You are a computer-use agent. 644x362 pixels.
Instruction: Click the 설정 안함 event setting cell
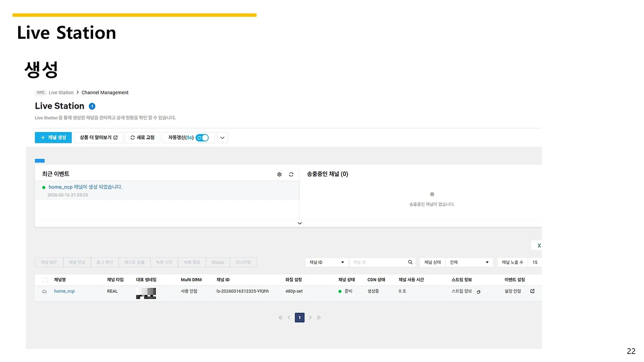tap(513, 291)
